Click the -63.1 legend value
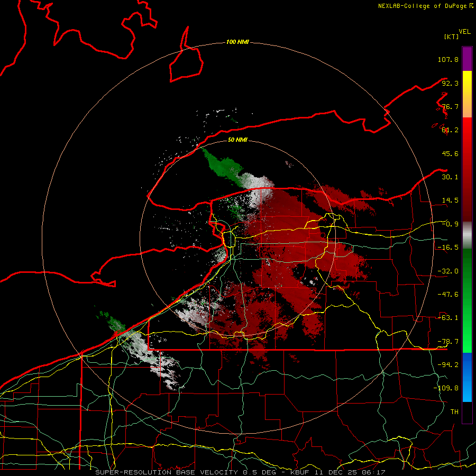This screenshot has height=476, width=476. click(x=448, y=318)
